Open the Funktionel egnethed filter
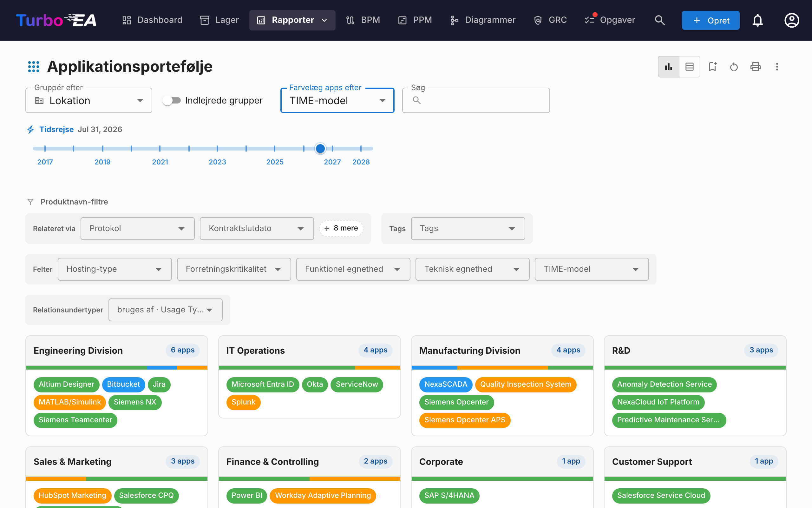This screenshot has height=508, width=812. (x=353, y=269)
